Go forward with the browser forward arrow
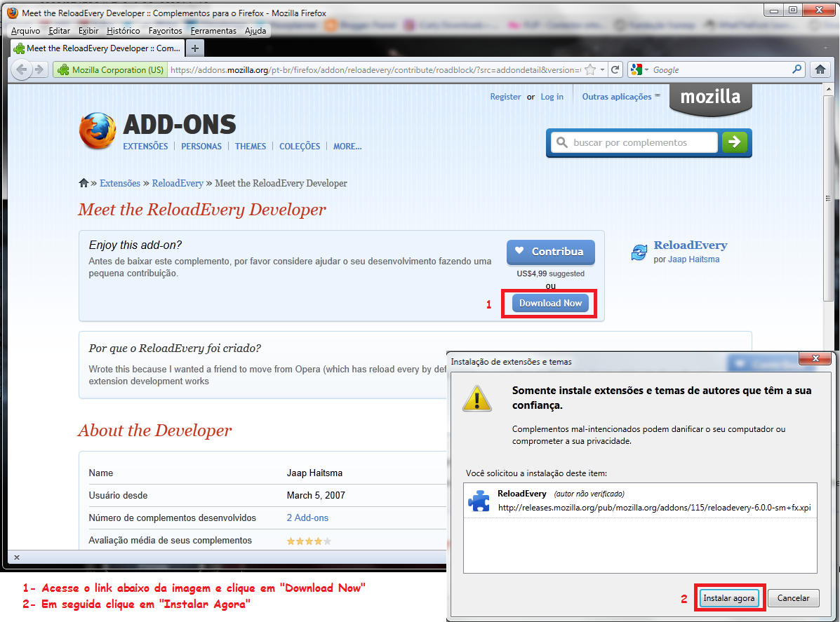This screenshot has width=840, height=622. point(39,69)
